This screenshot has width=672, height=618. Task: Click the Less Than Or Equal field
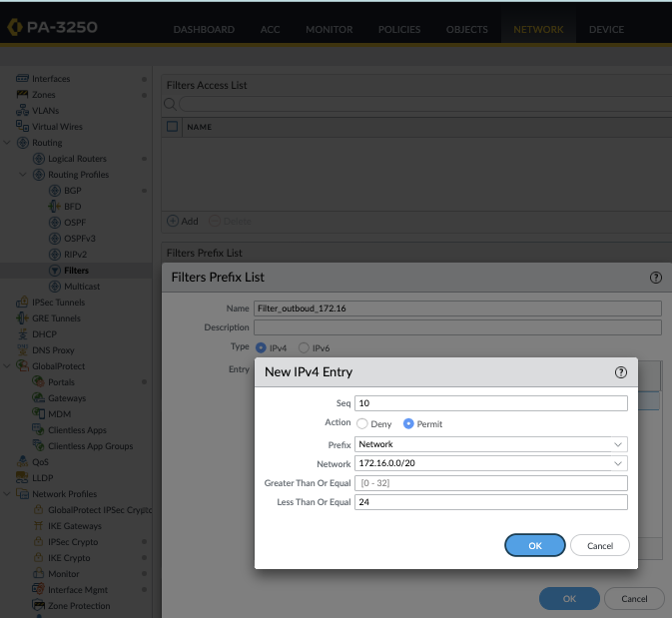click(x=490, y=502)
